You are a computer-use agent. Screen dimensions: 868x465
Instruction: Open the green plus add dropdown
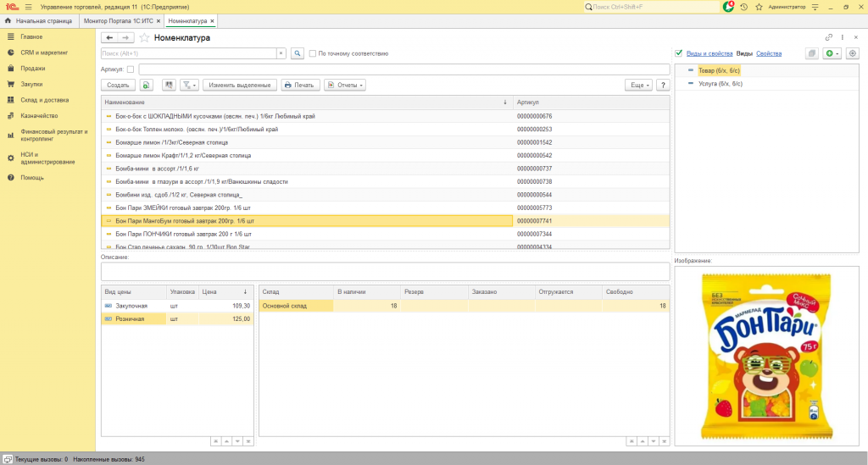tap(832, 53)
